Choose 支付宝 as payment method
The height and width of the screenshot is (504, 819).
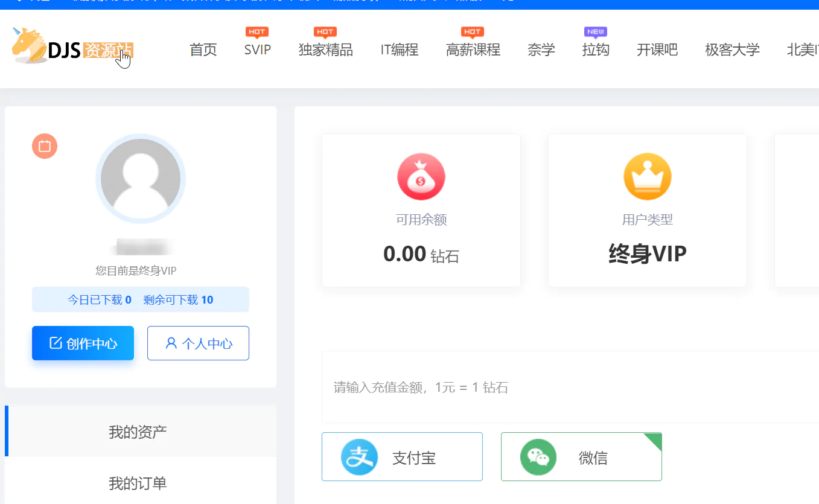[x=402, y=457]
